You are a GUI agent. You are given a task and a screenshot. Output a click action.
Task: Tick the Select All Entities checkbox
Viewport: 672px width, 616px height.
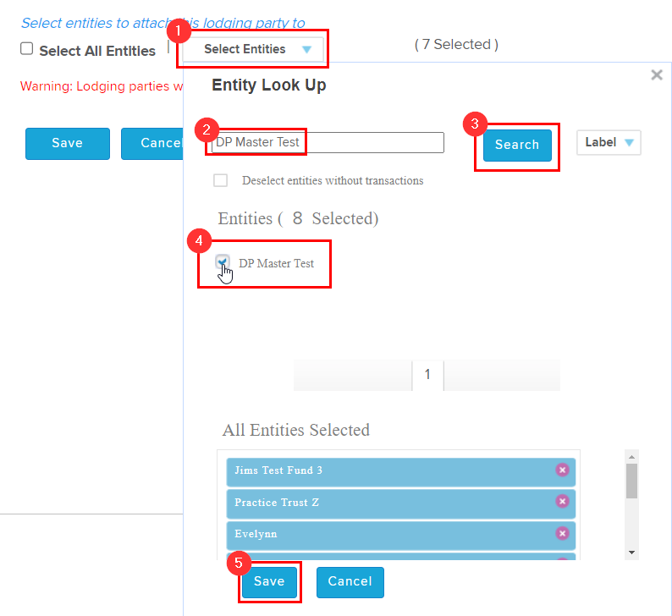pyautogui.click(x=27, y=49)
